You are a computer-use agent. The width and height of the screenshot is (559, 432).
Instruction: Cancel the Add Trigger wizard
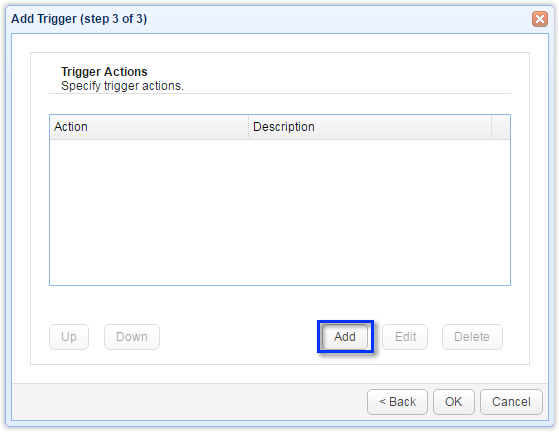[511, 402]
